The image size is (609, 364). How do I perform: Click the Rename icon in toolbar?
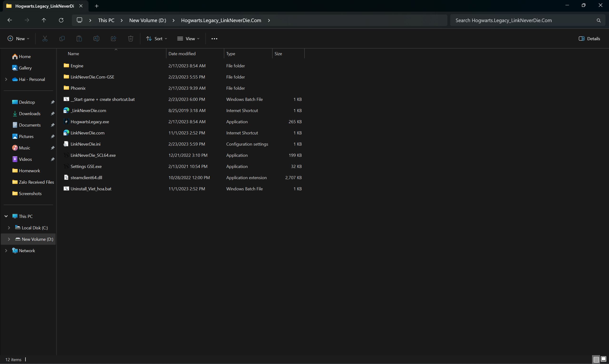[96, 39]
